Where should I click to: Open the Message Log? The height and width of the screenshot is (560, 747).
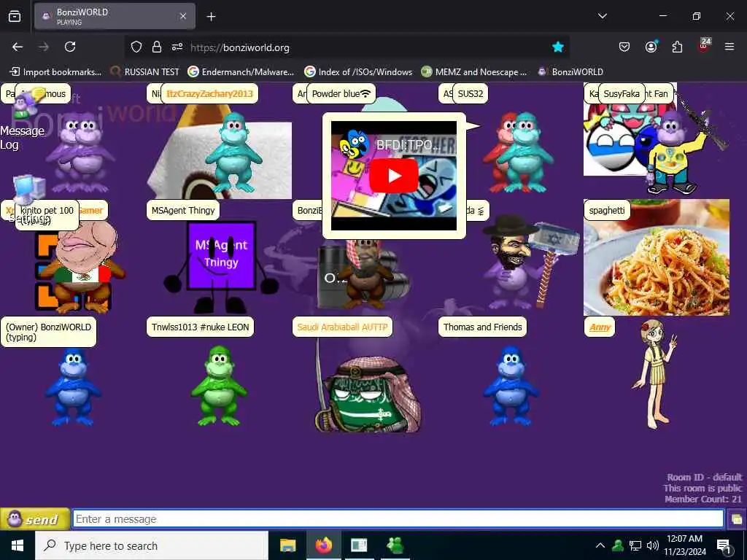click(x=22, y=138)
